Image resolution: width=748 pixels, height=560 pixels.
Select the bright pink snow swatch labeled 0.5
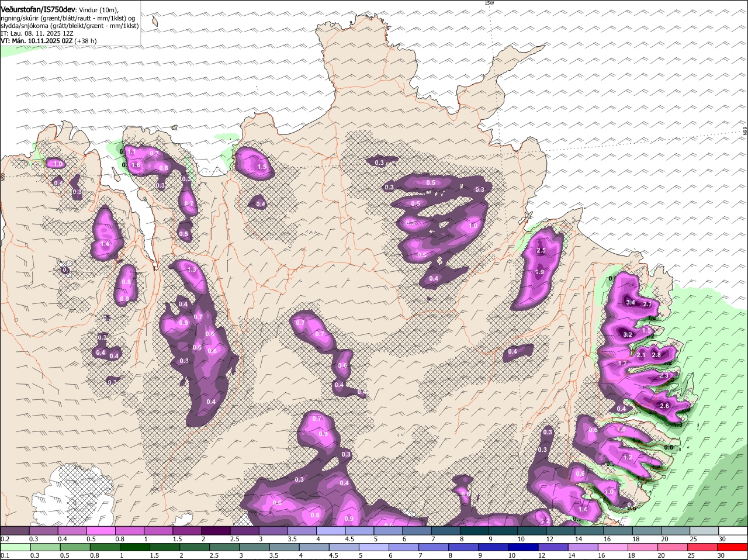(x=101, y=531)
